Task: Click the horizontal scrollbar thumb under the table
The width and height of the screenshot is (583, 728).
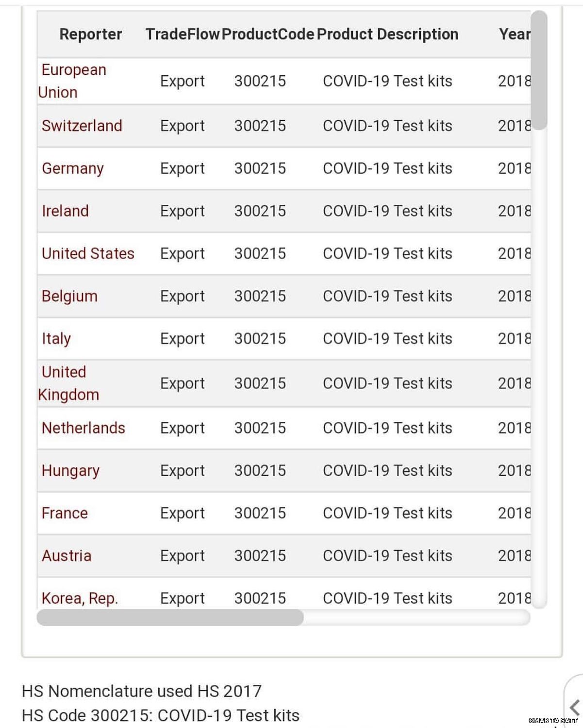Action: coord(170,617)
